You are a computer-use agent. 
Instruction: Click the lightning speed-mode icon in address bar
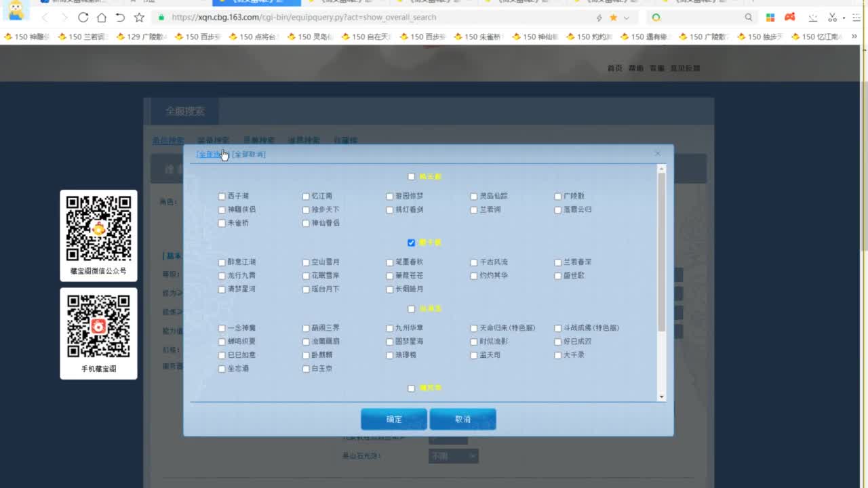[x=599, y=18]
